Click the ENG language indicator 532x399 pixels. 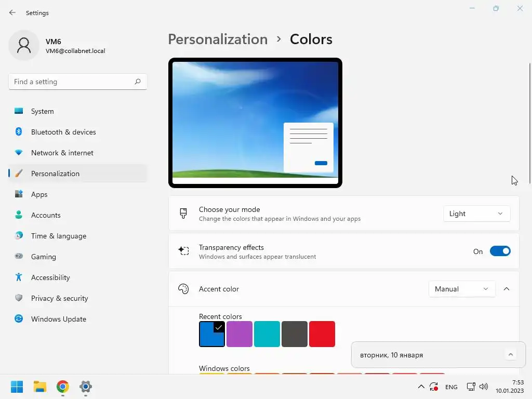(x=451, y=387)
